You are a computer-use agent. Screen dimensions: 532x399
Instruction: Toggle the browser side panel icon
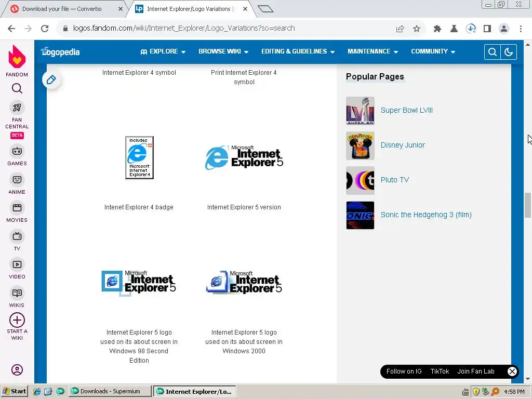click(487, 29)
